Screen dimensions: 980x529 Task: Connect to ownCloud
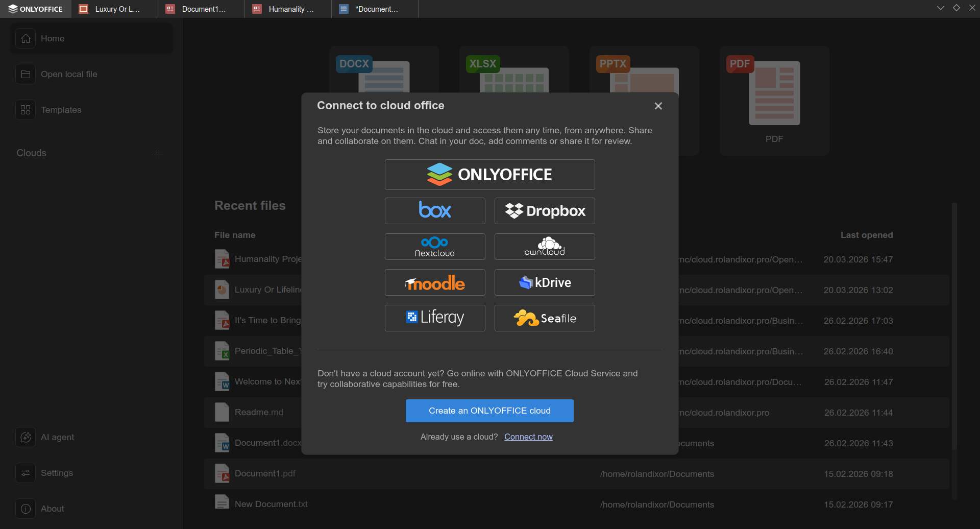(544, 246)
